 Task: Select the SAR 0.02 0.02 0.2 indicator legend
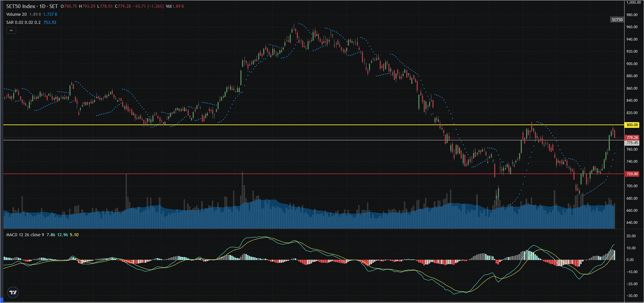point(23,22)
